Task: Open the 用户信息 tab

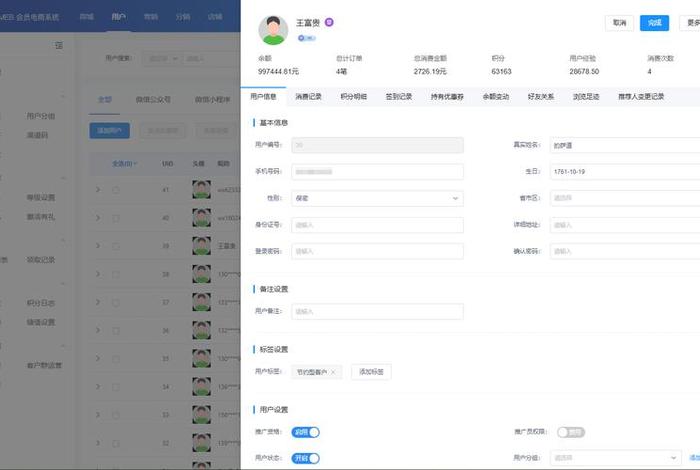Action: (263, 96)
